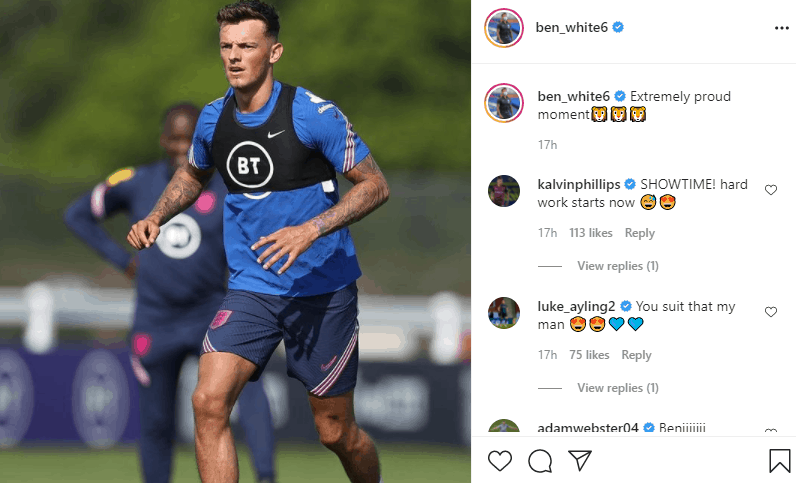The width and height of the screenshot is (796, 483).
Task: Click ben_white6 avatar beside the caption
Action: [x=504, y=103]
